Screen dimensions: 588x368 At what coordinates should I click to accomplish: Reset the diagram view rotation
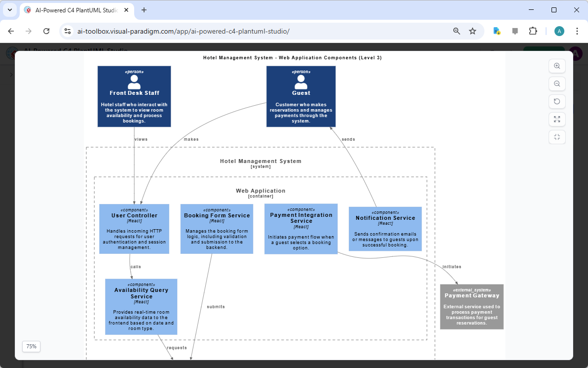coord(557,101)
